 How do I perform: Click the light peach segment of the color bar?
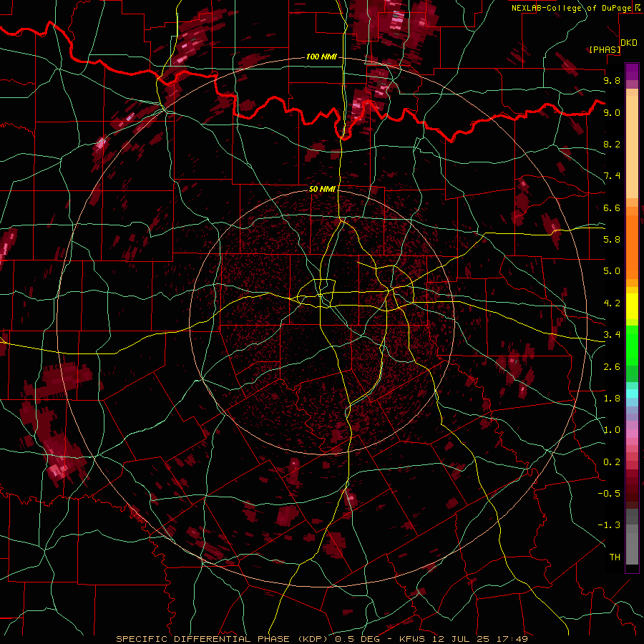(x=632, y=148)
